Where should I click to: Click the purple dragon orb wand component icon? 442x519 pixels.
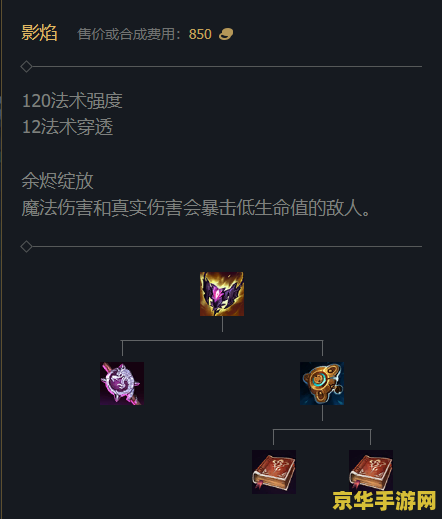click(122, 384)
